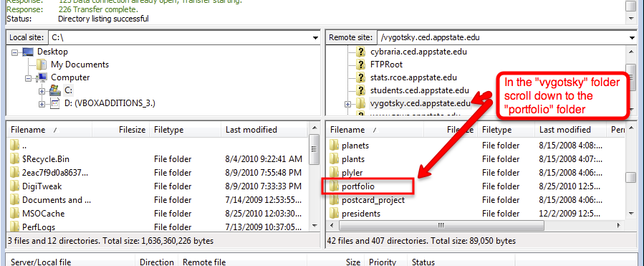Select the planets folder icon
Viewport: 644px width, 266px height.
[335, 145]
